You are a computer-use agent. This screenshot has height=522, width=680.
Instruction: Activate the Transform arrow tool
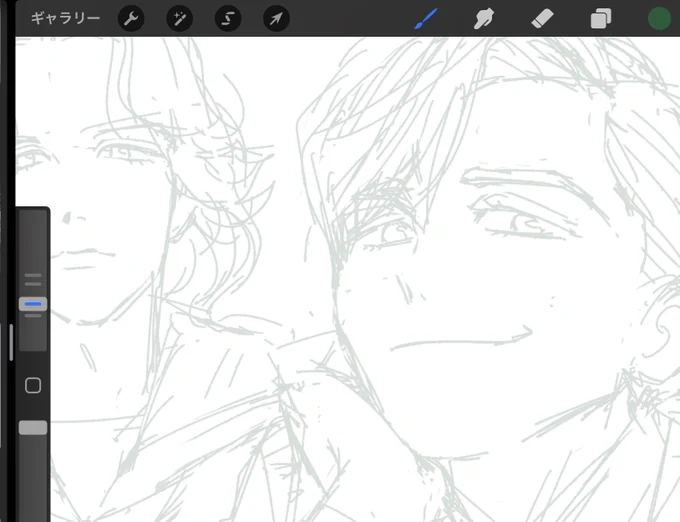(276, 19)
